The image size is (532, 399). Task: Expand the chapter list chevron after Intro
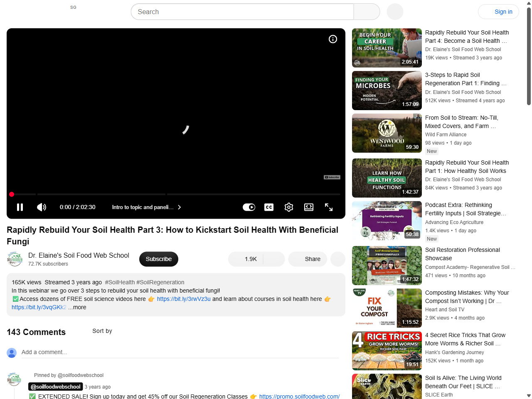point(180,207)
